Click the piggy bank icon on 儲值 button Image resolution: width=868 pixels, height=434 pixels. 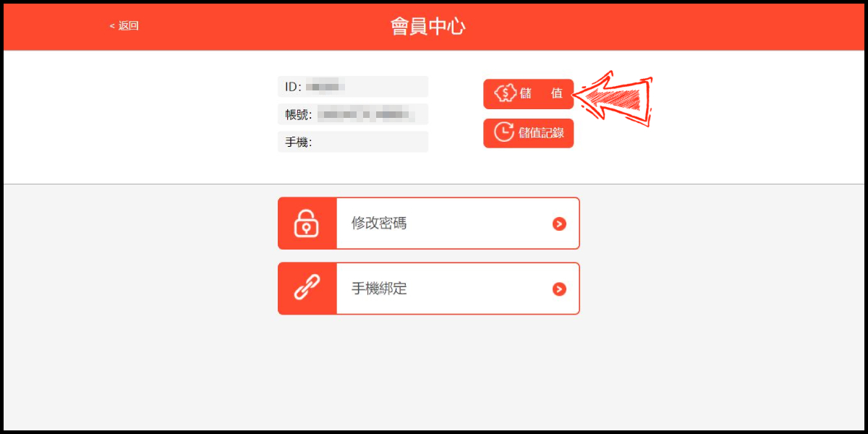coord(505,93)
